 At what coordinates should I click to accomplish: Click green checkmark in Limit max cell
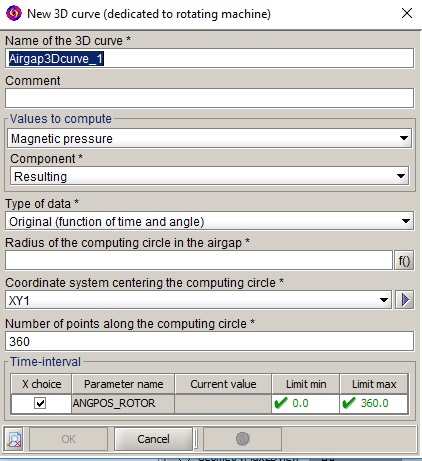click(349, 403)
